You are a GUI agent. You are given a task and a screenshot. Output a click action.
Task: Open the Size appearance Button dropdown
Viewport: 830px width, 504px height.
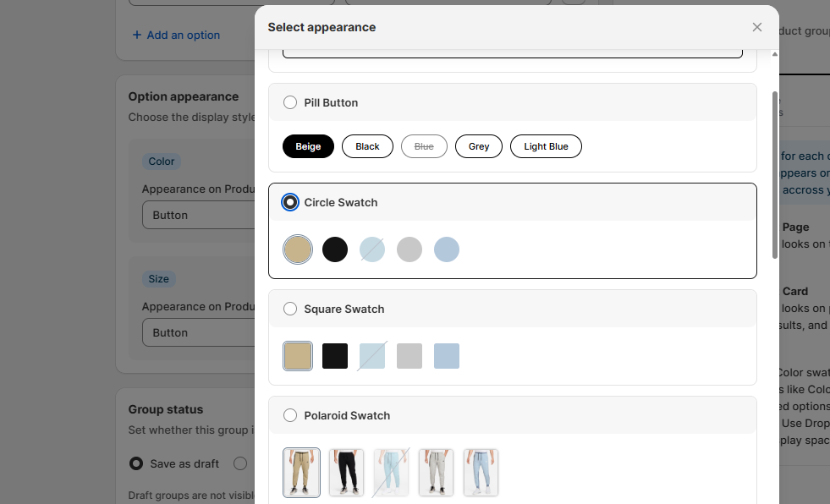[199, 332]
